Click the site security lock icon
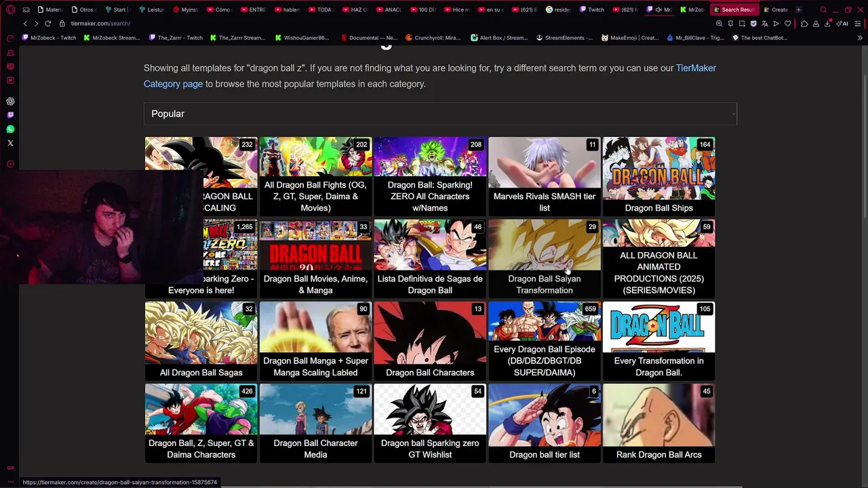 pyautogui.click(x=62, y=24)
